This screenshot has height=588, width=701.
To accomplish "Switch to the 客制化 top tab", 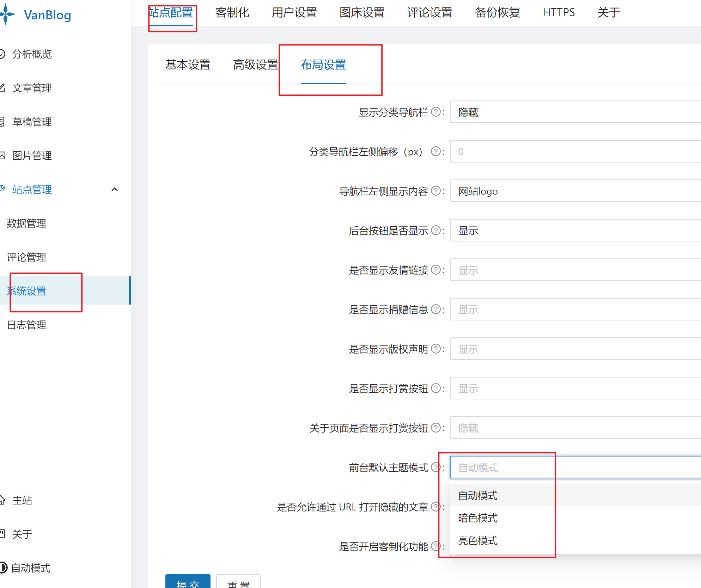I will point(232,12).
